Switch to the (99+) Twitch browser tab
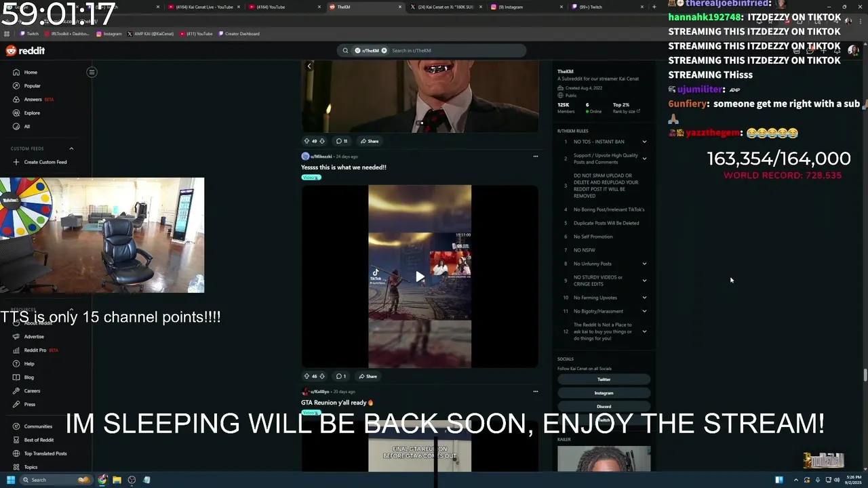 [x=607, y=7]
